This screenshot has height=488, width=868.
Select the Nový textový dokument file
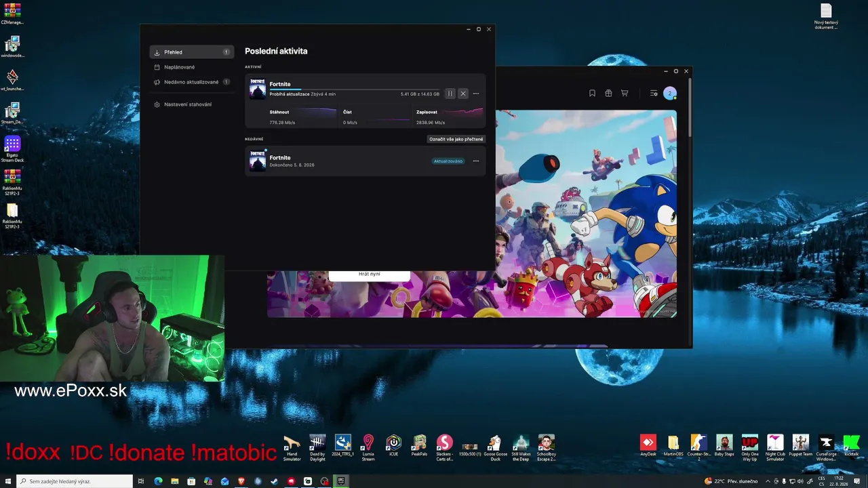point(826,17)
